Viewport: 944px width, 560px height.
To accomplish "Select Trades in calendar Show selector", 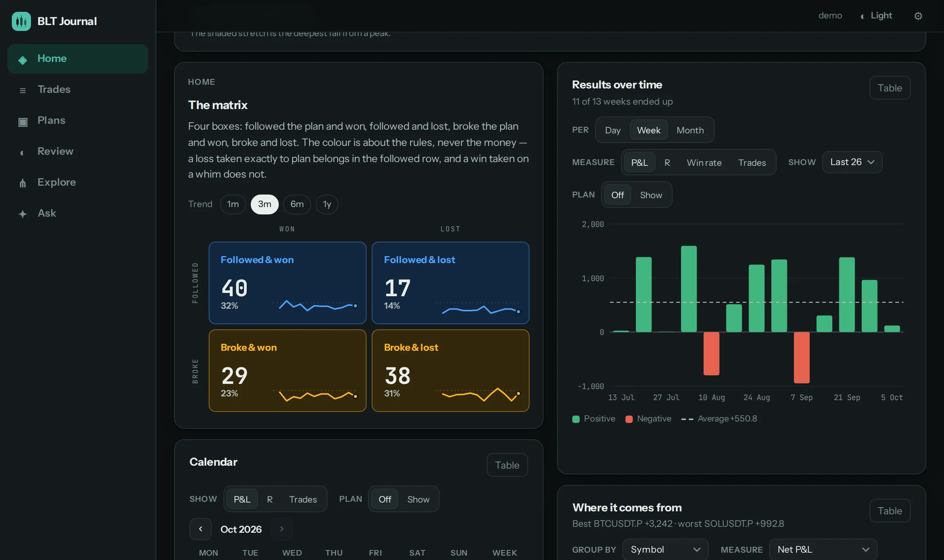I will tap(303, 499).
